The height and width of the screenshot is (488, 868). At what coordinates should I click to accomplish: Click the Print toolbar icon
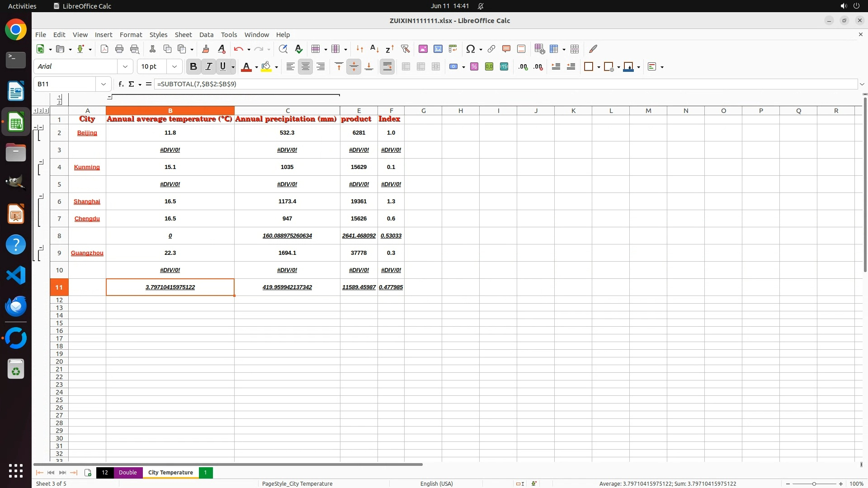pos(119,49)
